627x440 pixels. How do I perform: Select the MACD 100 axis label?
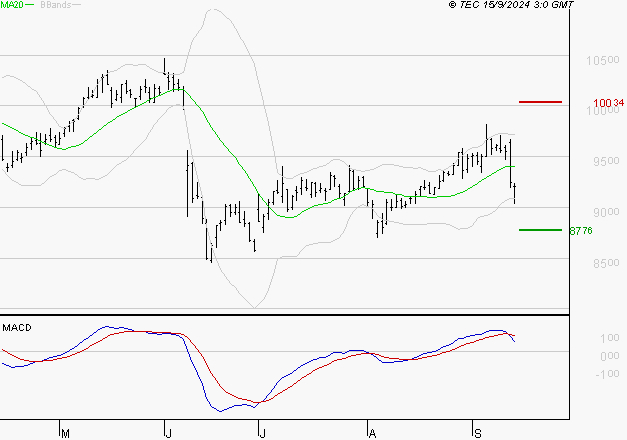coord(610,338)
